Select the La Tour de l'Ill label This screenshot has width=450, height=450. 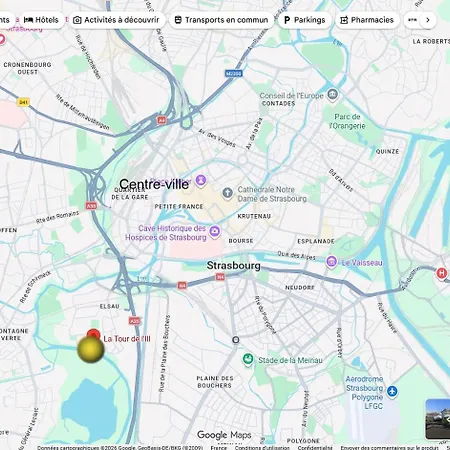click(127, 339)
